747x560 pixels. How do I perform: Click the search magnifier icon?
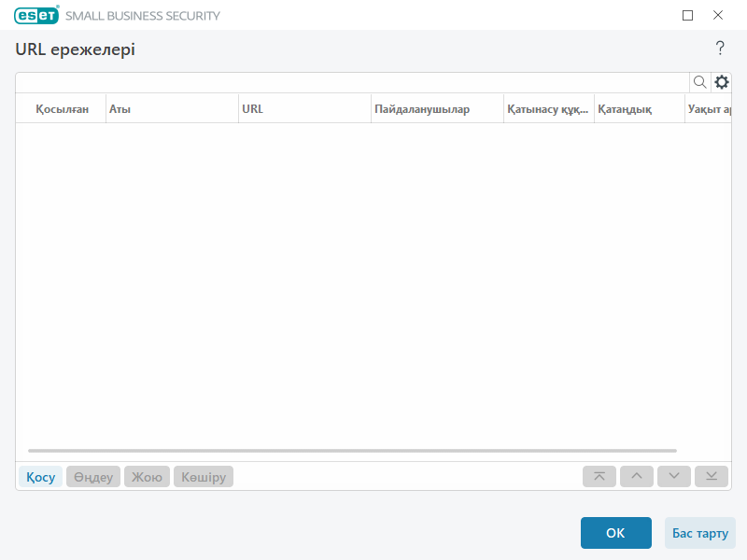699,82
